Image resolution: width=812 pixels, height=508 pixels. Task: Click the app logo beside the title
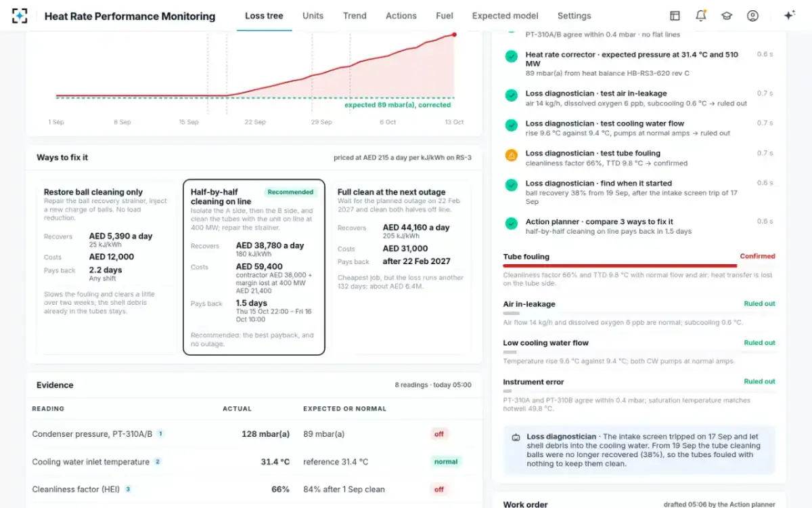coord(20,16)
